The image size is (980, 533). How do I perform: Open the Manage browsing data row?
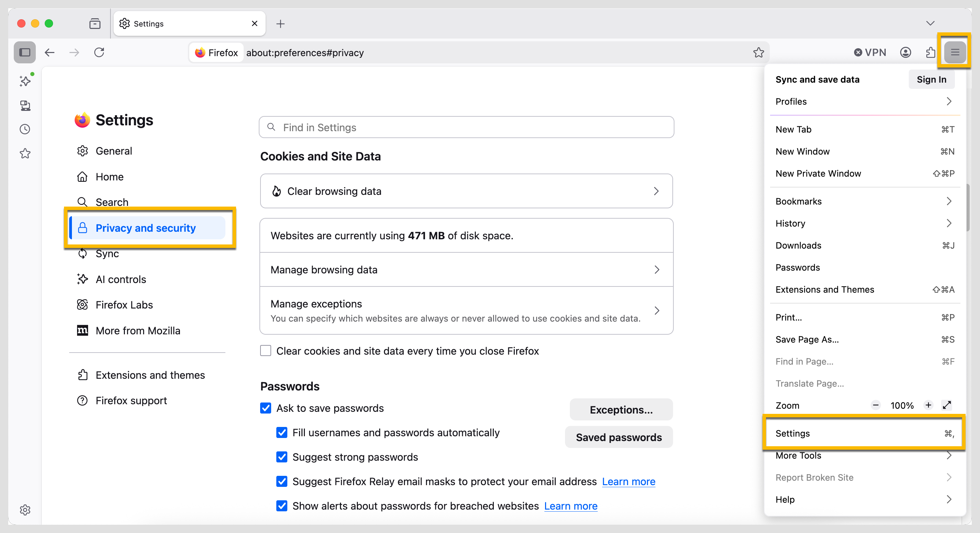click(x=466, y=270)
